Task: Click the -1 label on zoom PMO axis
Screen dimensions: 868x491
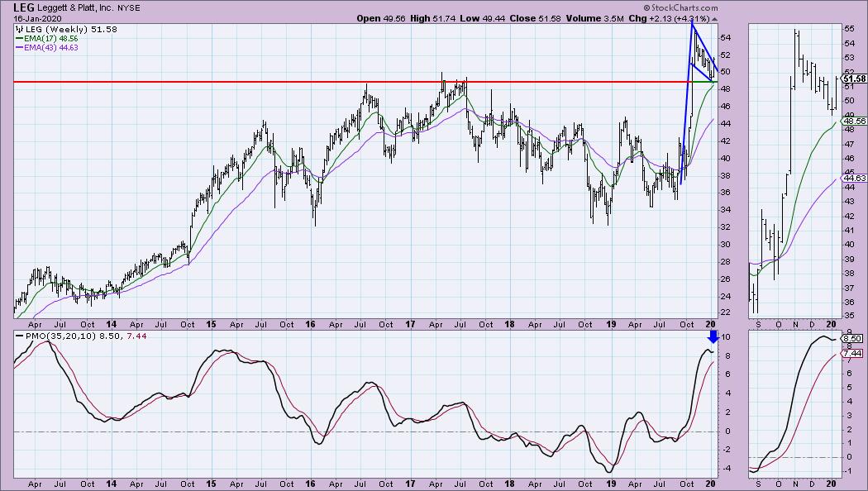Action: tap(848, 471)
